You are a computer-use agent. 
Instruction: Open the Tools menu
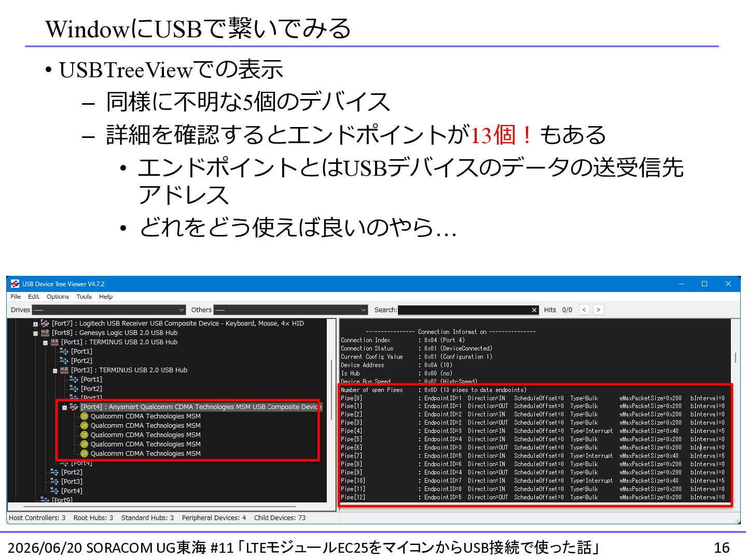point(84,297)
